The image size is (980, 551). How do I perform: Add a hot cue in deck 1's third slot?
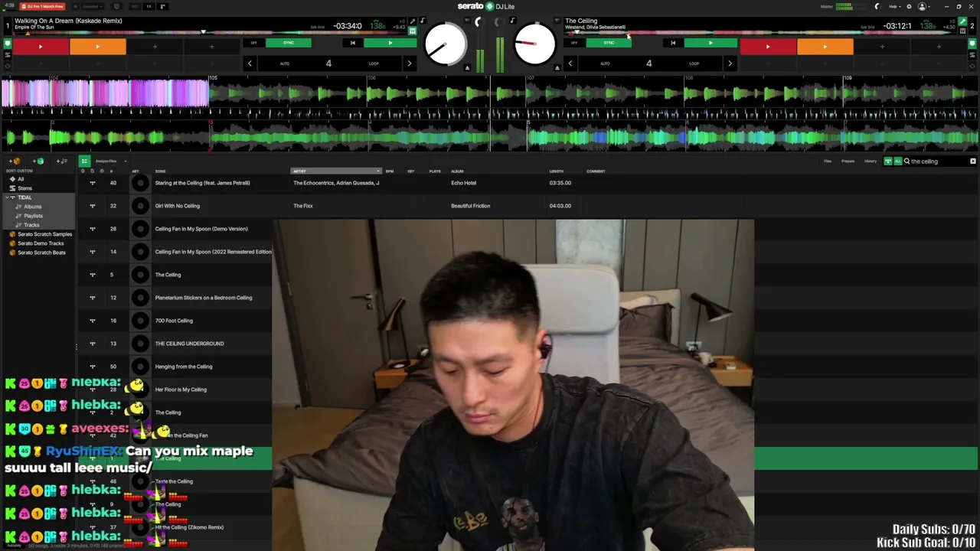click(x=155, y=47)
